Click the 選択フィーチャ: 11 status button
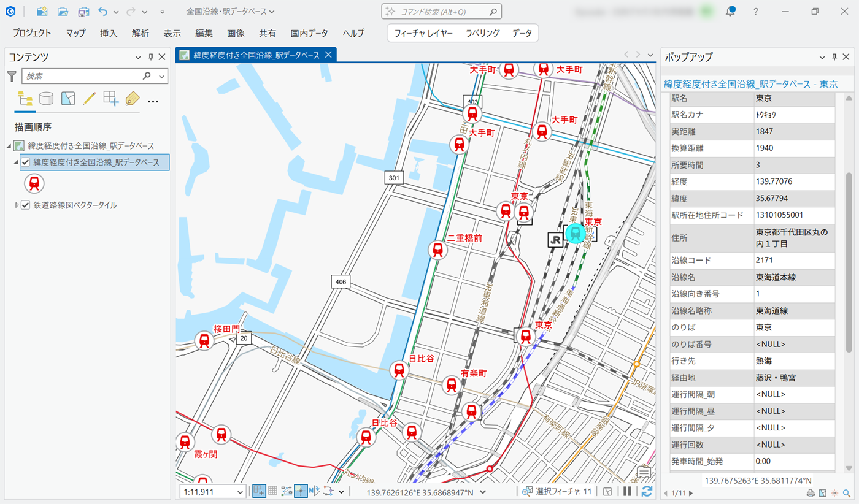This screenshot has height=504, width=859. tap(557, 491)
